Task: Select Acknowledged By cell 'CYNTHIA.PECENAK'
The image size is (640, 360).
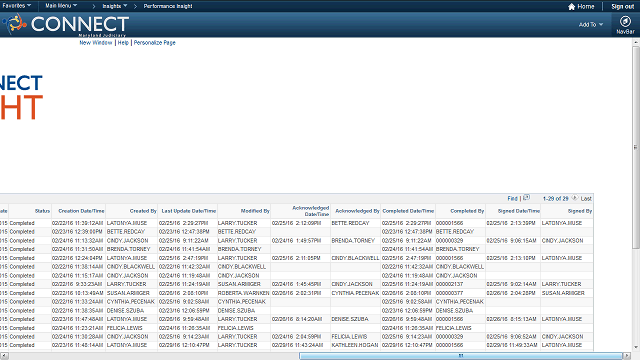Action: pyautogui.click(x=355, y=293)
